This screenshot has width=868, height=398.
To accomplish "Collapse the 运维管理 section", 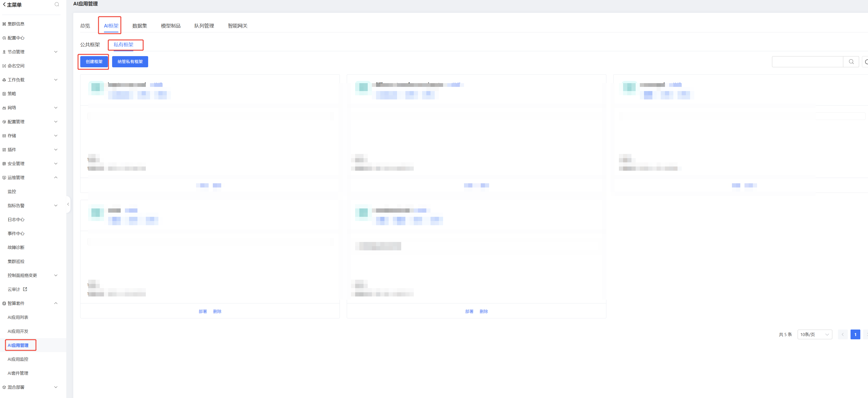I will 56,177.
